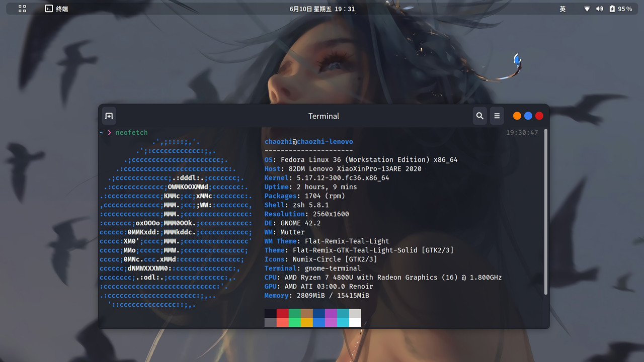The height and width of the screenshot is (362, 644).
Task: Click the bright cyan color block
Action: [343, 322]
